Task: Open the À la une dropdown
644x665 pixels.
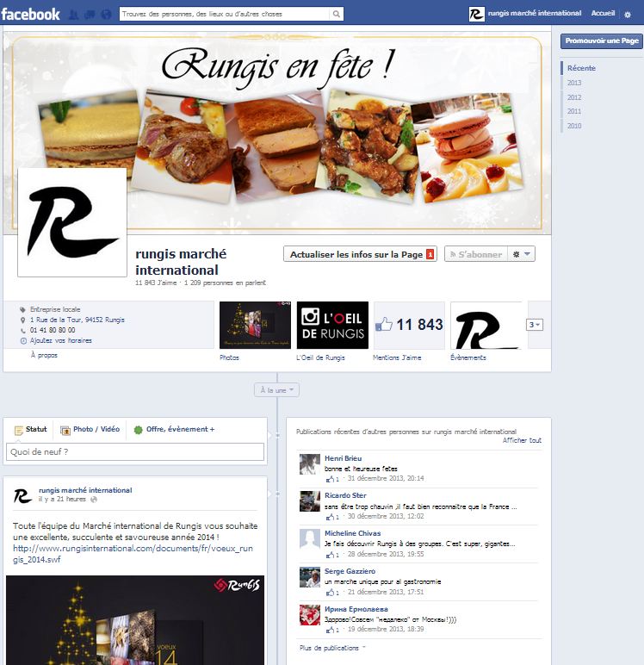Action: (x=277, y=389)
